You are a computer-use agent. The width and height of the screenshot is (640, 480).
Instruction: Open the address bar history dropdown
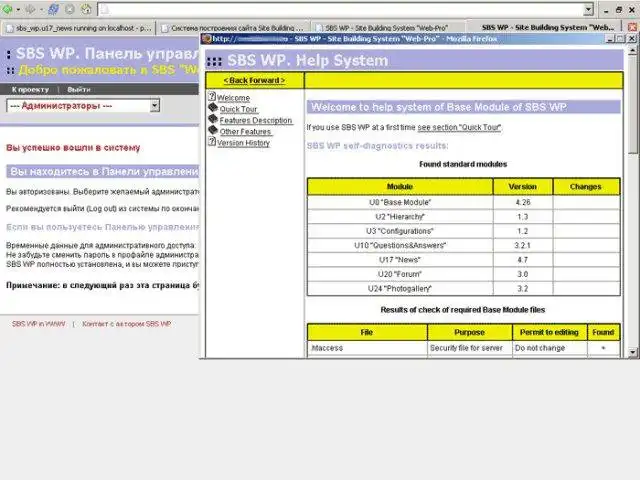tap(588, 9)
